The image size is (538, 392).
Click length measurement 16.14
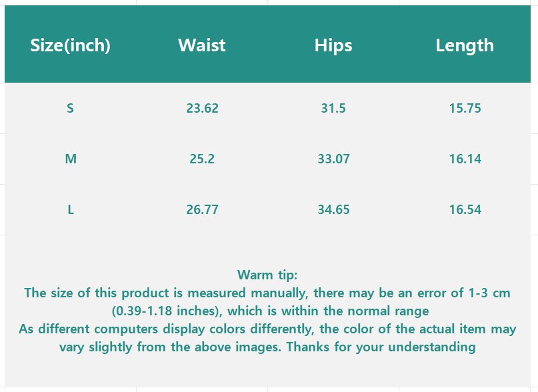pos(465,159)
